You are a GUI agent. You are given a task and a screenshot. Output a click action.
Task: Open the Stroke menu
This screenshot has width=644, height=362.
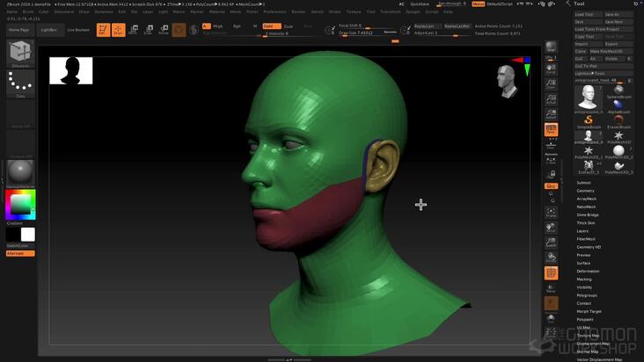coord(334,12)
